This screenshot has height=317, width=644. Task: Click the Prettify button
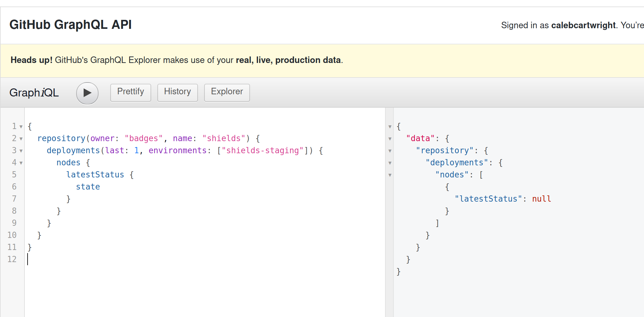click(x=130, y=92)
